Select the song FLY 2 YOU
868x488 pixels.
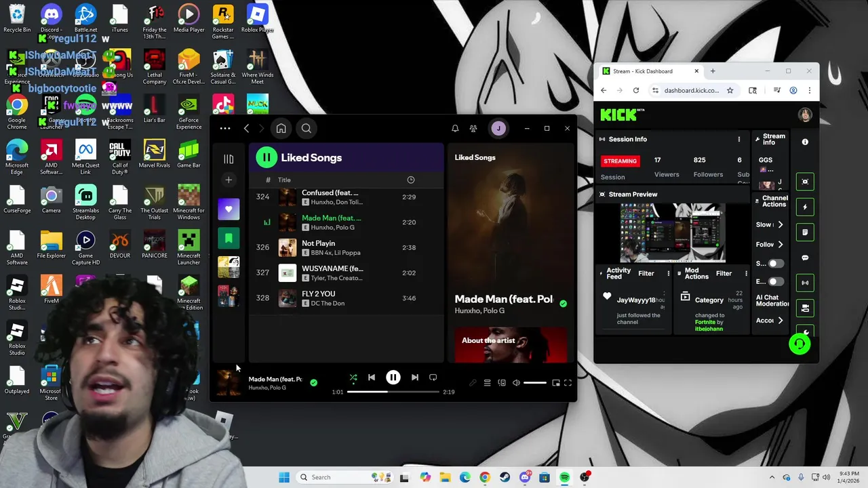coord(318,294)
